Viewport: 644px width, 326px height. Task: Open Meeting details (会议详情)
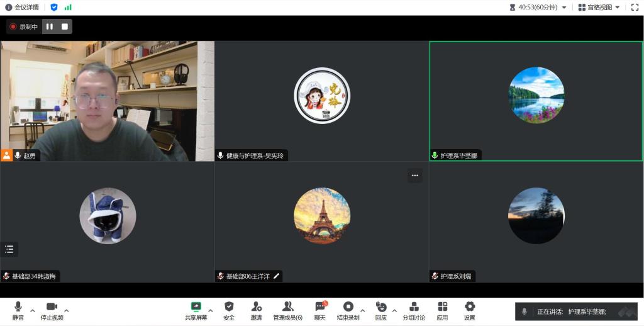tap(22, 7)
